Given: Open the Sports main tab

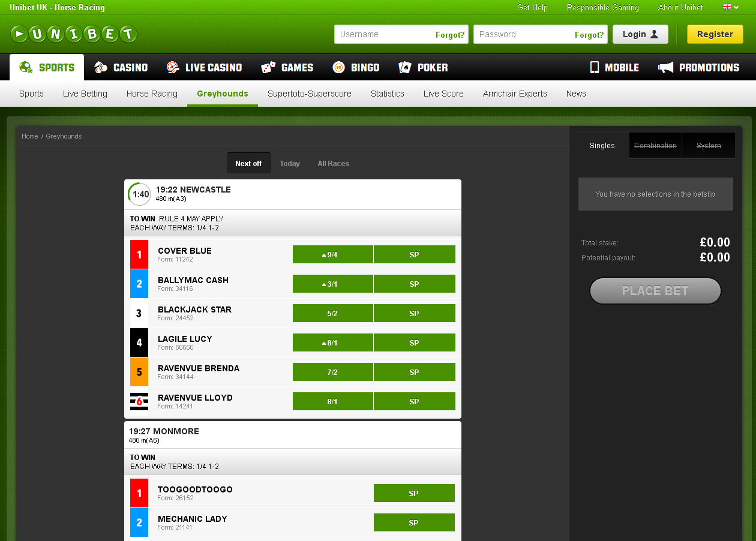Looking at the screenshot, I should pos(47,67).
